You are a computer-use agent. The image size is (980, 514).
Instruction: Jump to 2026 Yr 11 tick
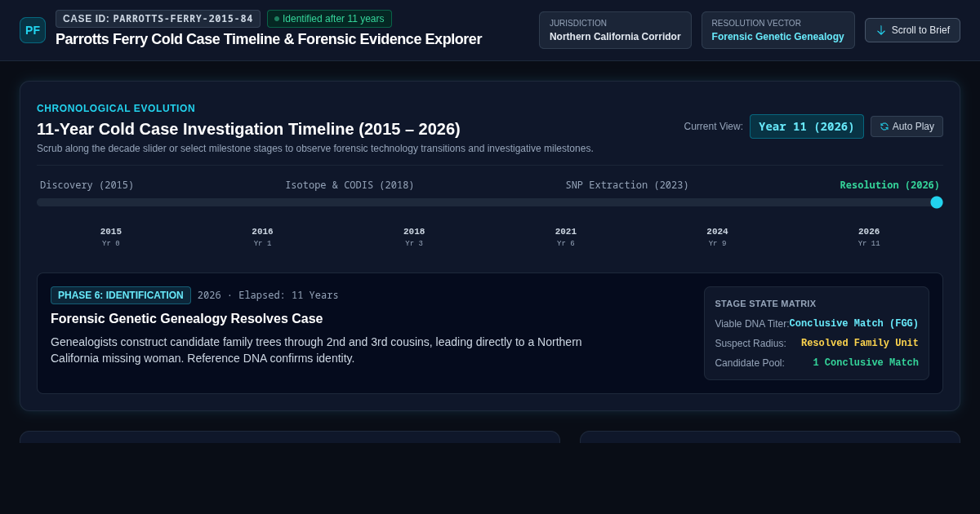click(869, 237)
